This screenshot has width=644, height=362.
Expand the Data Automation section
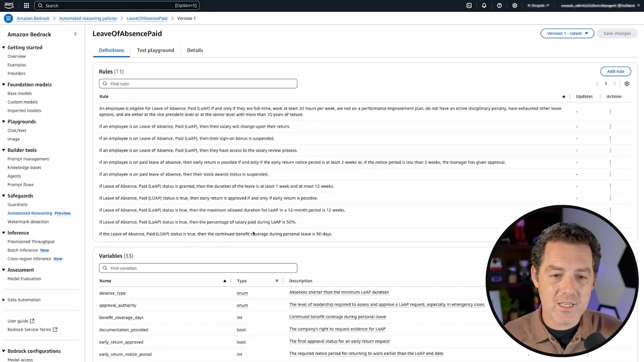4,300
